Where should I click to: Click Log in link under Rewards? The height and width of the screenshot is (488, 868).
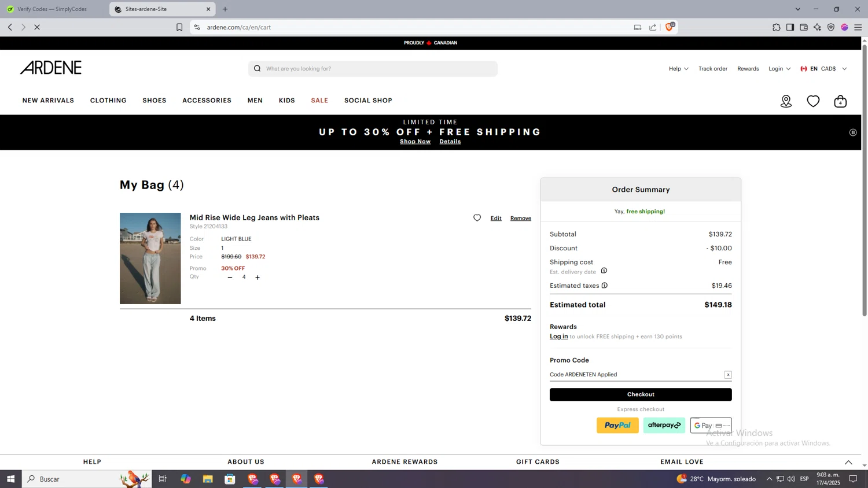point(558,337)
